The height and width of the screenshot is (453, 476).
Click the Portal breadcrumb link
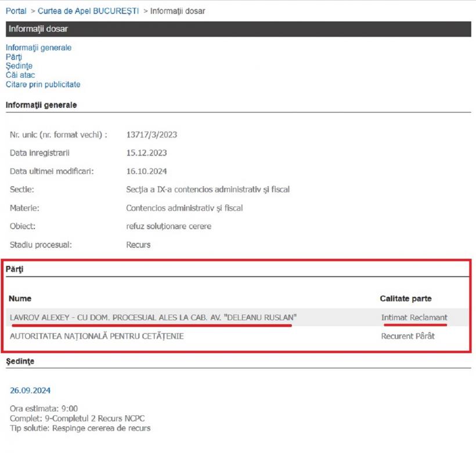pyautogui.click(x=16, y=11)
